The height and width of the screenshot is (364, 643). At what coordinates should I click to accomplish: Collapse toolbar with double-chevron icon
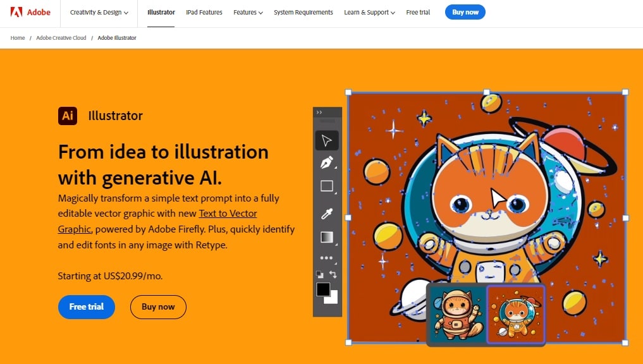(319, 112)
